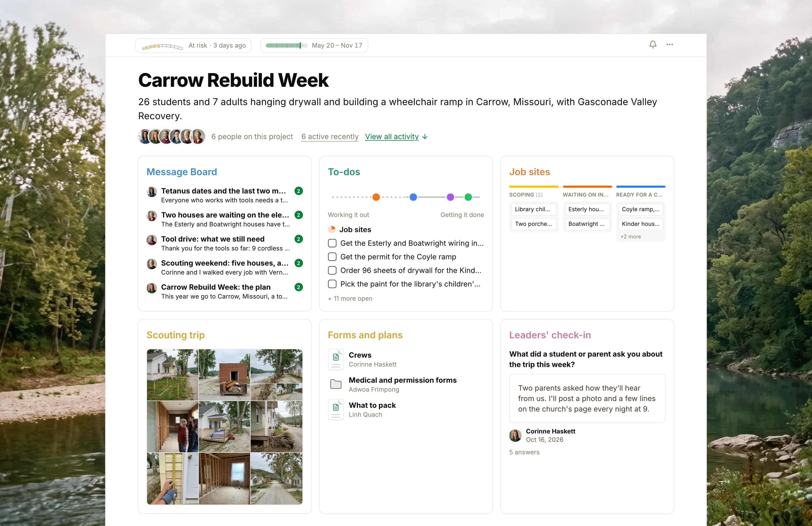Open the Esterly hou... card
This screenshot has height=526, width=812.
click(587, 209)
